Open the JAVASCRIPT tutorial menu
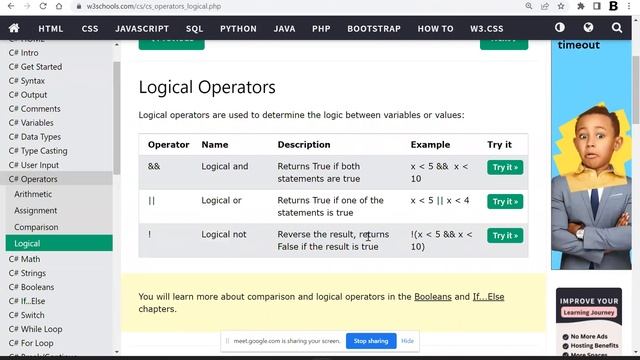The height and width of the screenshot is (360, 640). click(142, 29)
